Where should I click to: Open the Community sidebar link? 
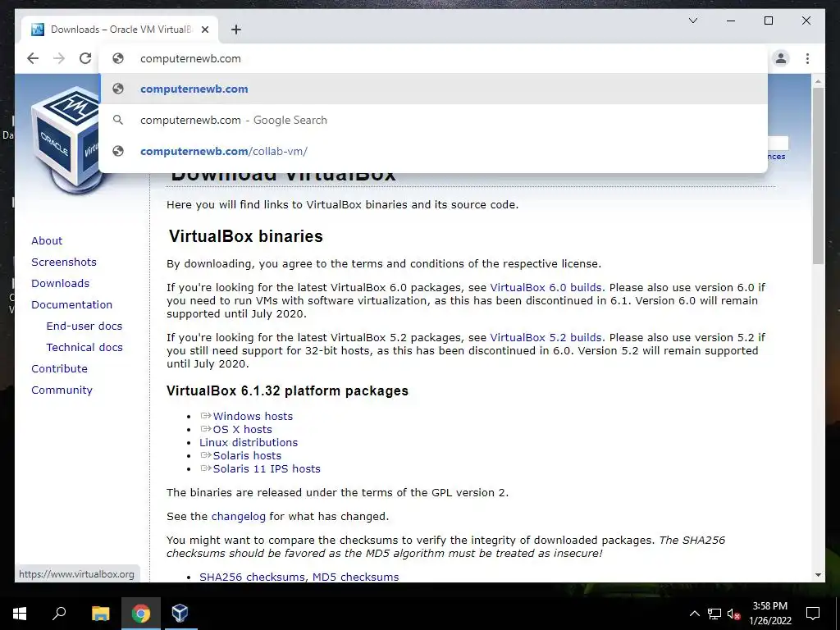coord(62,390)
